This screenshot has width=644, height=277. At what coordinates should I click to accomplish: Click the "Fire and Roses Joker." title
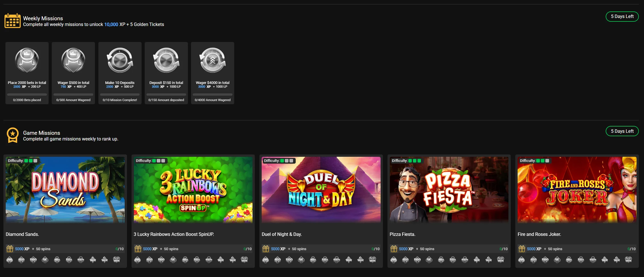pos(539,234)
